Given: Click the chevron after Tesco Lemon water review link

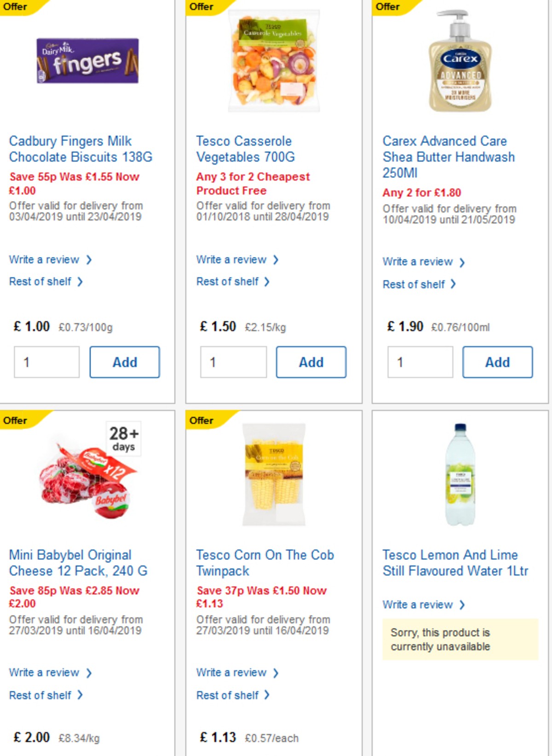Looking at the screenshot, I should click(463, 605).
